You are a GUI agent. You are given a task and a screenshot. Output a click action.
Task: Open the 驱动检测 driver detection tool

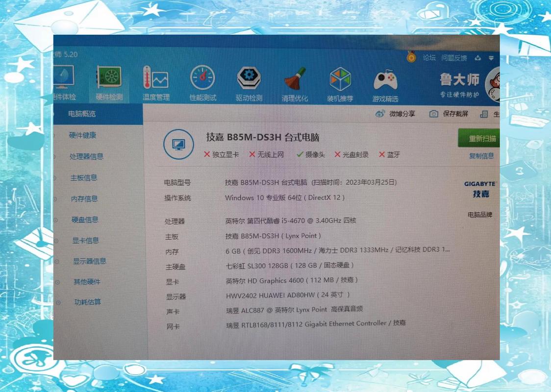tap(248, 79)
